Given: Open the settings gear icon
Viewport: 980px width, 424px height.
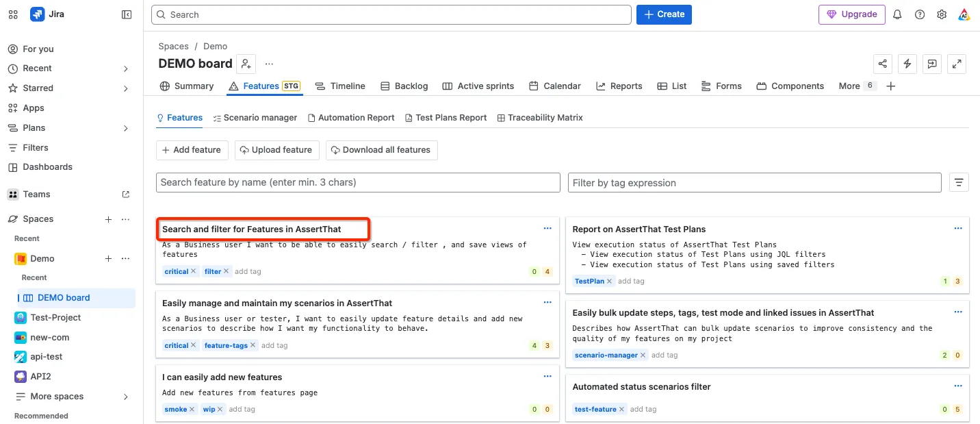Looking at the screenshot, I should pos(942,14).
